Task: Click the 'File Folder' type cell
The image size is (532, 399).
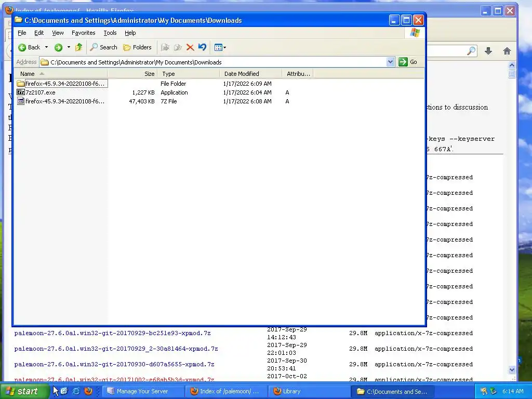Action: point(174,84)
